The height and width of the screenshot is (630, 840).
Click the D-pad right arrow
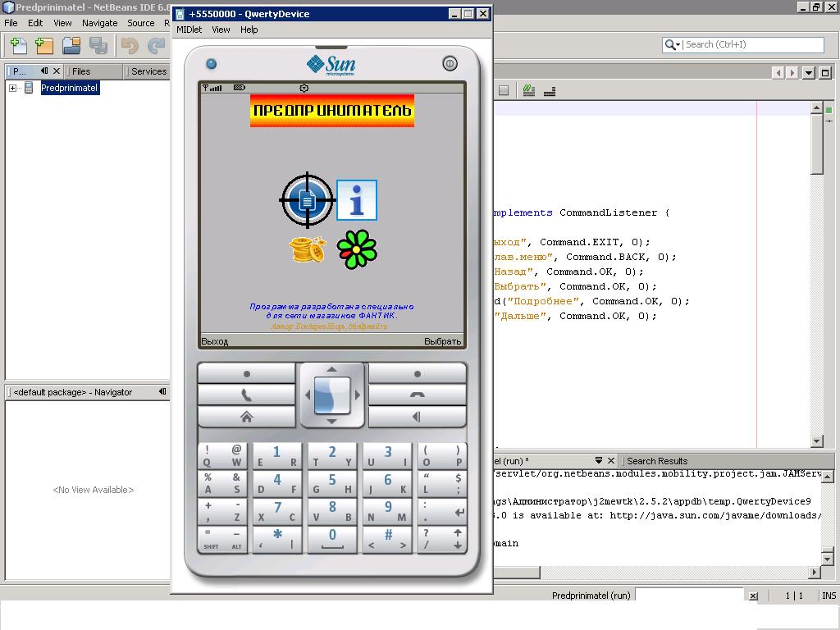point(358,395)
